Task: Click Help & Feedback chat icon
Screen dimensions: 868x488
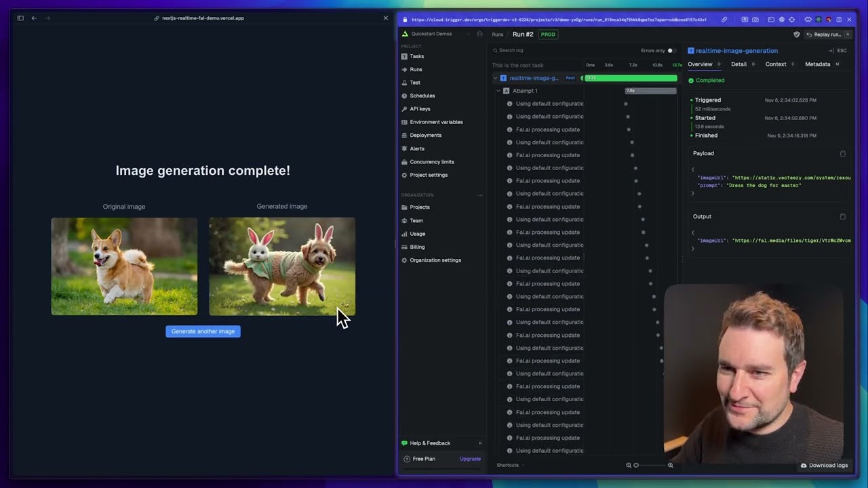Action: click(x=405, y=443)
